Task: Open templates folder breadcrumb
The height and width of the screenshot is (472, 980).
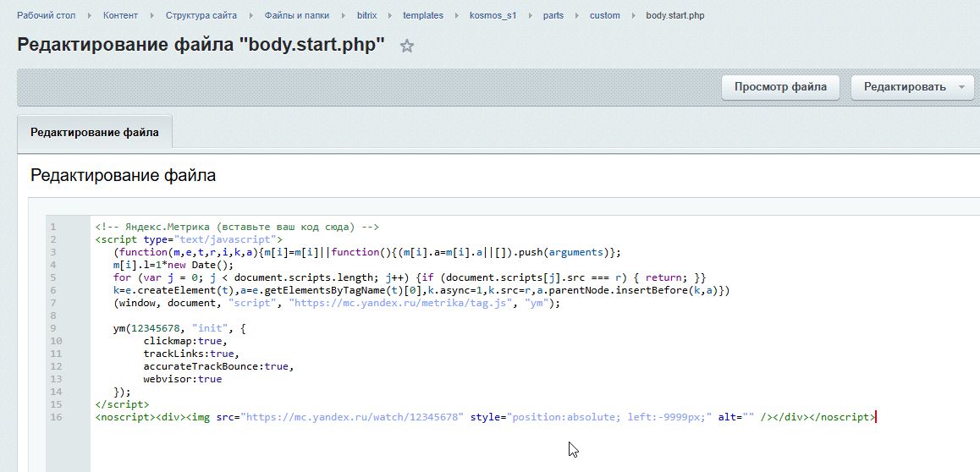Action: click(x=422, y=15)
